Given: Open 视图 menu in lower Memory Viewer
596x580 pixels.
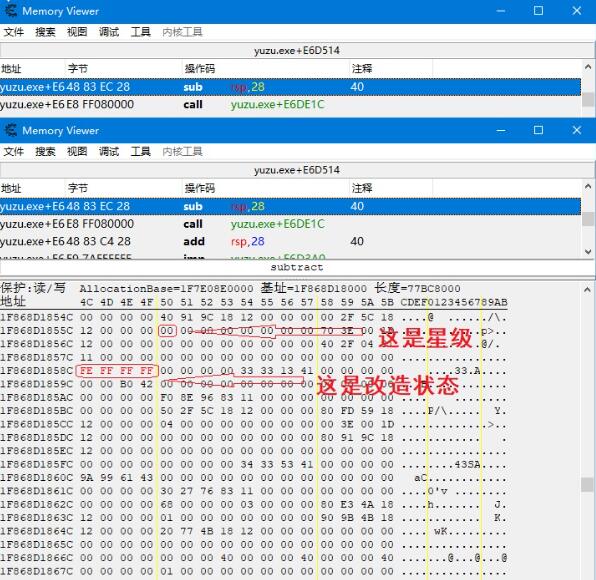Looking at the screenshot, I should 77,152.
